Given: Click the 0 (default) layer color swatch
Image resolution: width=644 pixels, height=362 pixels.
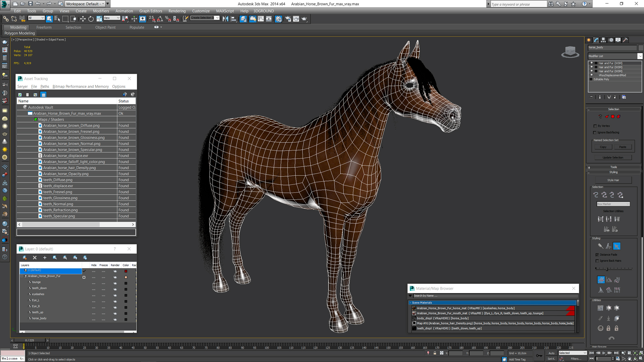Looking at the screenshot, I should pyautogui.click(x=126, y=271).
